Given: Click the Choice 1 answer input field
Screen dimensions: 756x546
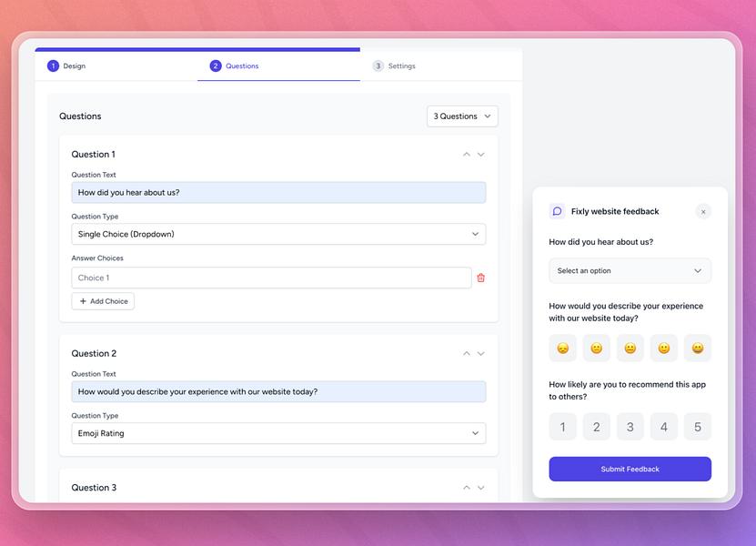Looking at the screenshot, I should 271,278.
